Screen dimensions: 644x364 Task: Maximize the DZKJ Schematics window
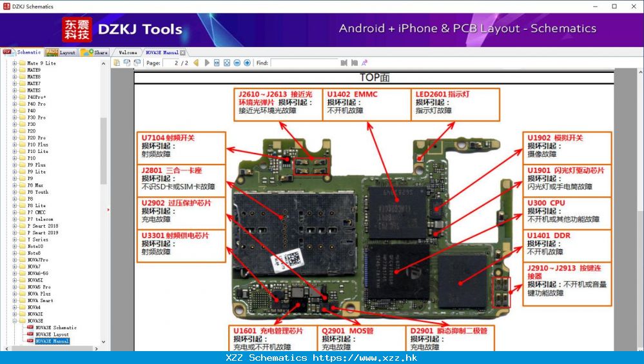click(614, 6)
